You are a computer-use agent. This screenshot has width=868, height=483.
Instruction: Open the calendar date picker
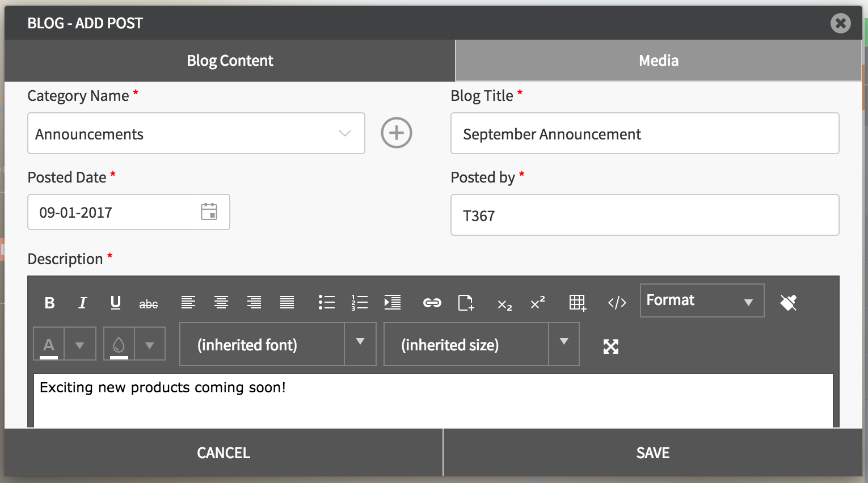tap(209, 212)
